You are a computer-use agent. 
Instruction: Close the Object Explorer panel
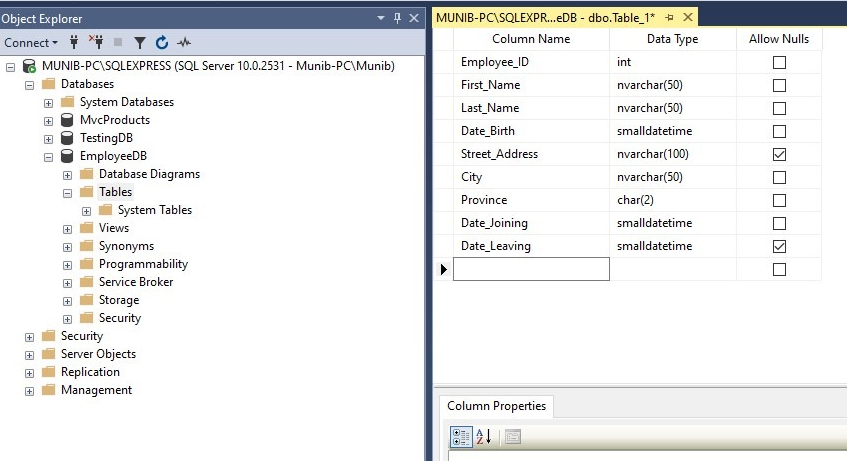pos(414,18)
